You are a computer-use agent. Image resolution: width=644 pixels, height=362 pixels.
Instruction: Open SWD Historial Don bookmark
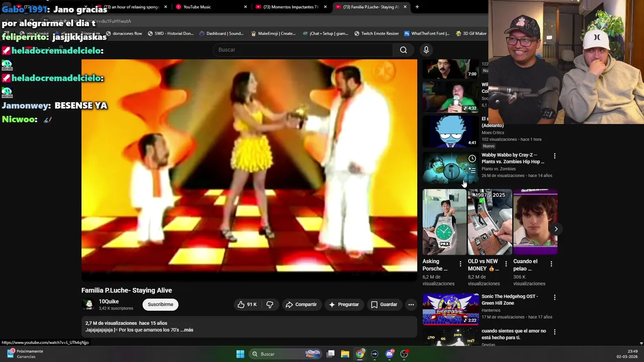click(170, 34)
